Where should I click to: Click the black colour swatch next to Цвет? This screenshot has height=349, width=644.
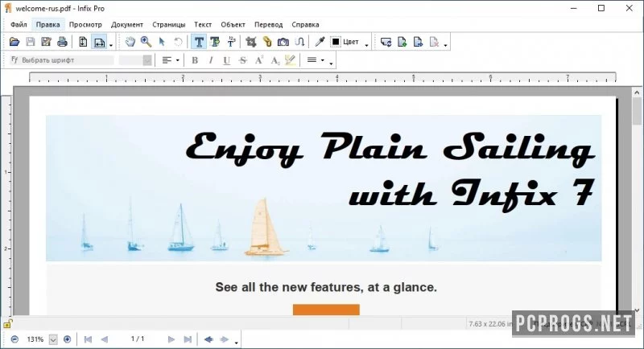(x=336, y=42)
